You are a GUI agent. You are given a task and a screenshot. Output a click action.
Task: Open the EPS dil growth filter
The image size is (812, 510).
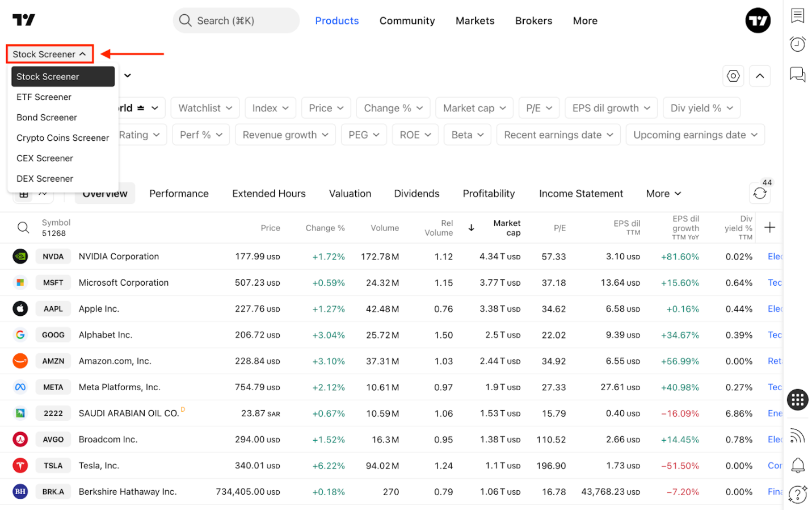click(x=611, y=108)
